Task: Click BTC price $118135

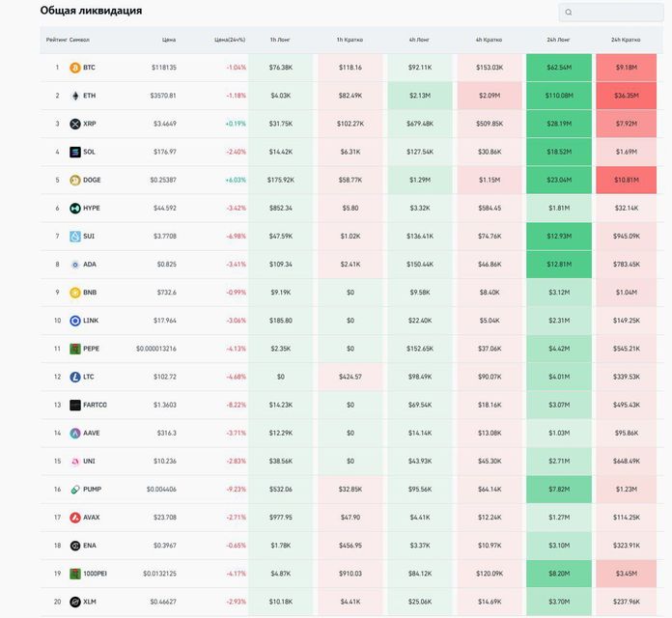Action: click(164, 68)
